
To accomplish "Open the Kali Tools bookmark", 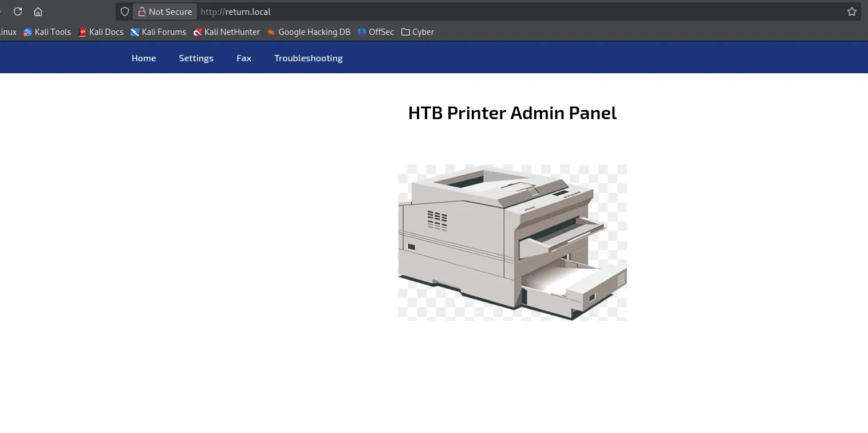I will click(x=47, y=32).
